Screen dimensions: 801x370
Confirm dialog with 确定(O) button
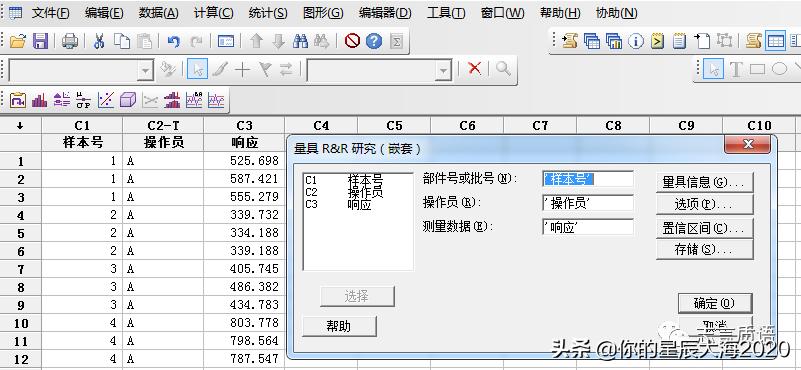pos(715,303)
